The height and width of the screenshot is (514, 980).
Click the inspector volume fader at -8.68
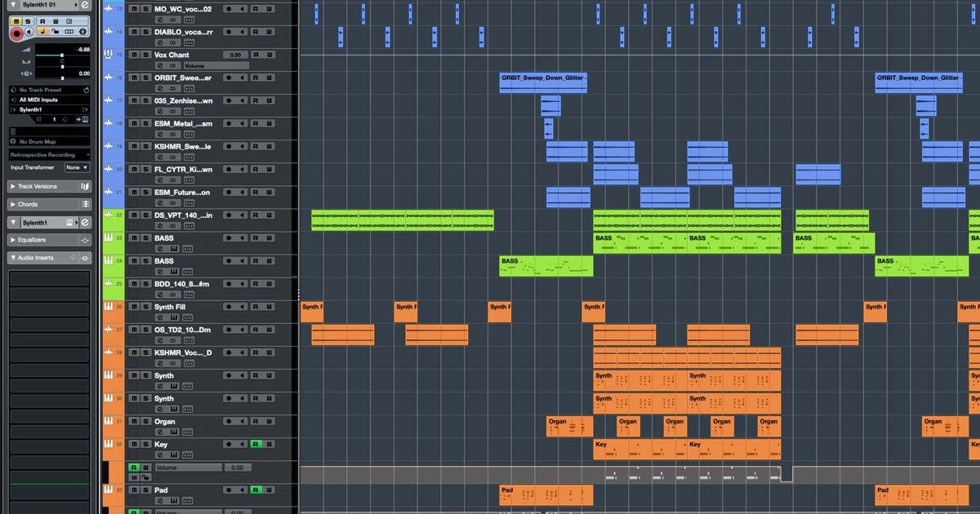tap(62, 56)
